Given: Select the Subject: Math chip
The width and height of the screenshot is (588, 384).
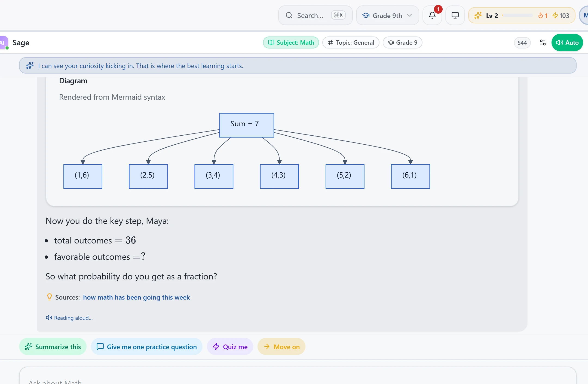Looking at the screenshot, I should 291,42.
